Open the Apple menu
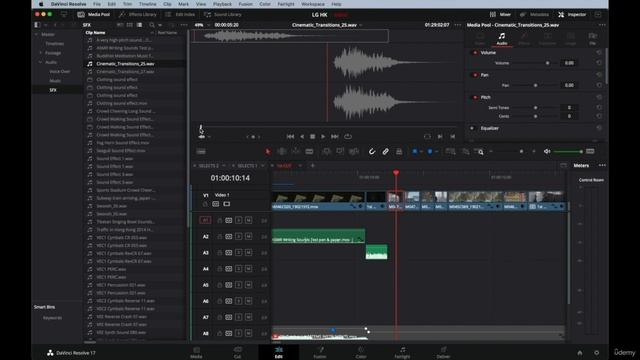640x360 pixels. 41,4
